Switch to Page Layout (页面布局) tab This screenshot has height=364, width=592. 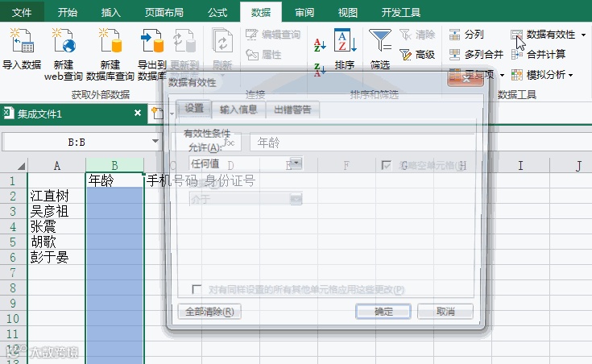[x=164, y=12]
